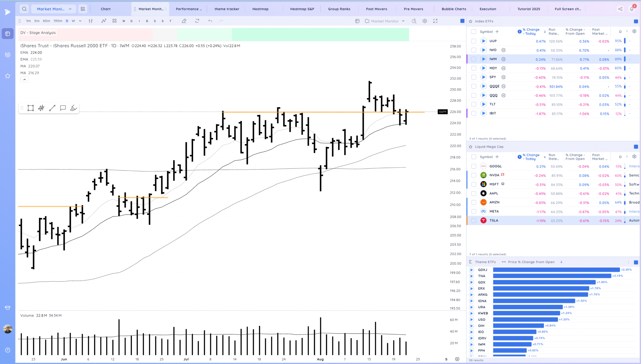The image size is (641, 364).
Task: Select the 65m timeframe
Action: 46,21
